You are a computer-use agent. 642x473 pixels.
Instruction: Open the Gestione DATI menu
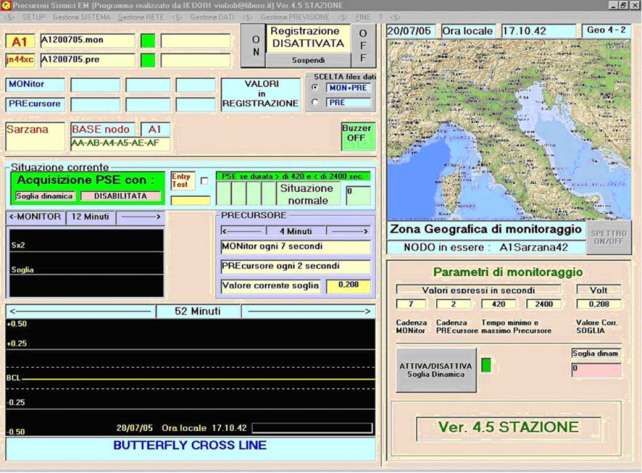click(x=213, y=17)
